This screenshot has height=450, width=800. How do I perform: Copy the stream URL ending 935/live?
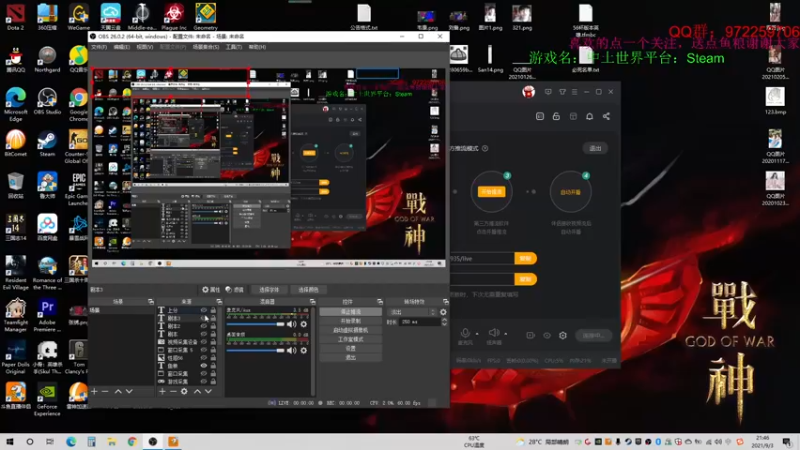point(525,259)
